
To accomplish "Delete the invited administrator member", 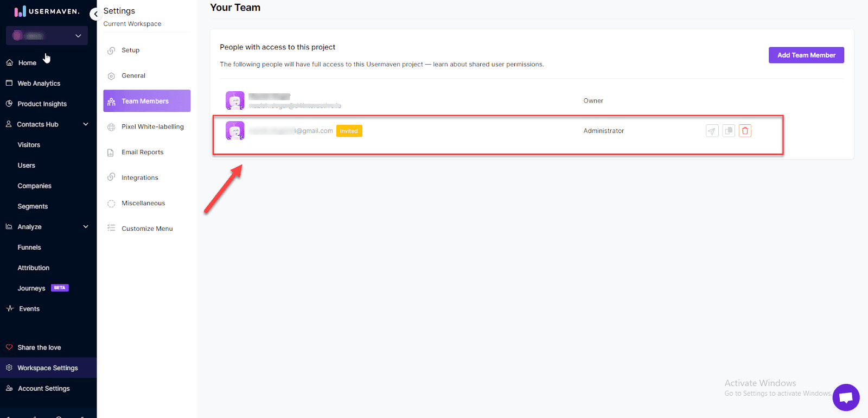I will 745,131.
